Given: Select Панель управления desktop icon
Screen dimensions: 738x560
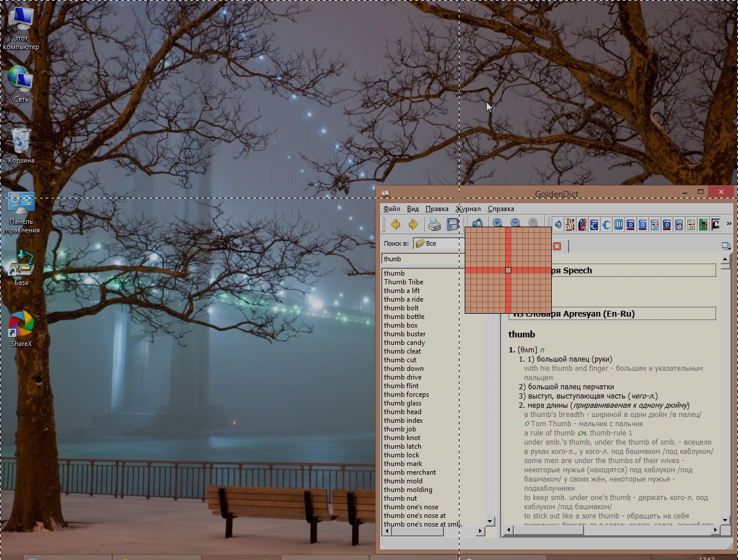Looking at the screenshot, I should pyautogui.click(x=21, y=213).
